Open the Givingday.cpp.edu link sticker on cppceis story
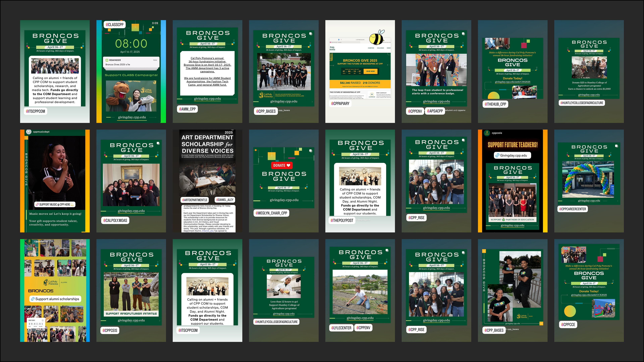The width and height of the screenshot is (644, 362). (513, 155)
